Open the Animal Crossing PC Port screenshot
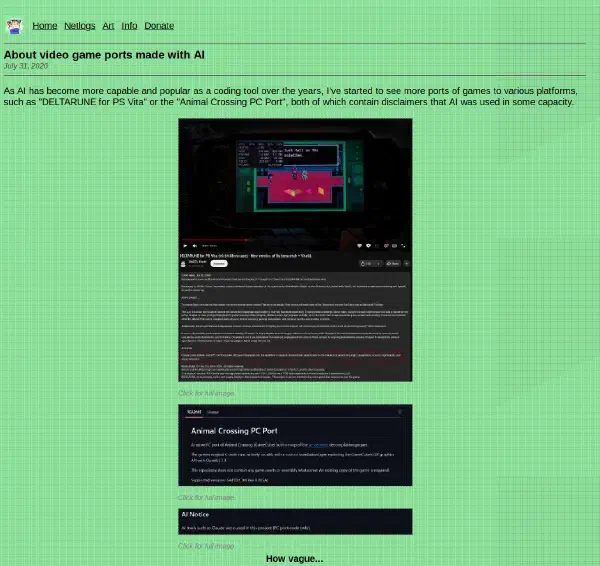This screenshot has width=600, height=566. click(x=295, y=445)
